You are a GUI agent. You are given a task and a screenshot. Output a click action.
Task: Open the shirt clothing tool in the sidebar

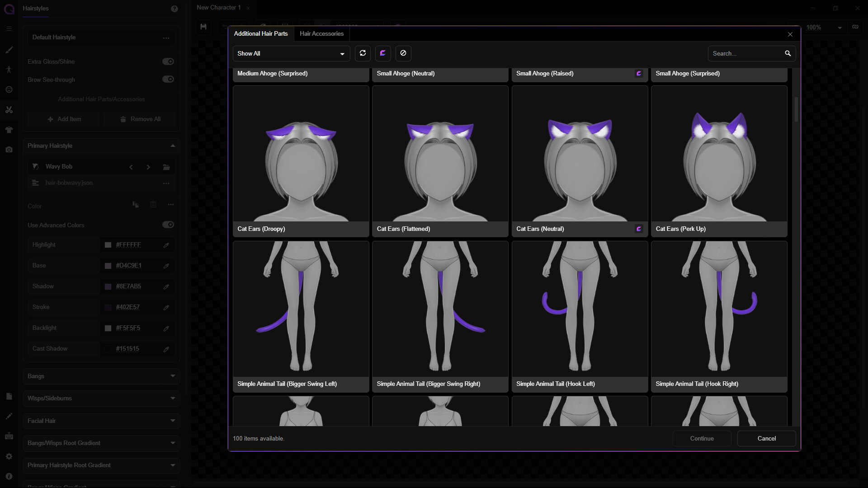pos(9,130)
